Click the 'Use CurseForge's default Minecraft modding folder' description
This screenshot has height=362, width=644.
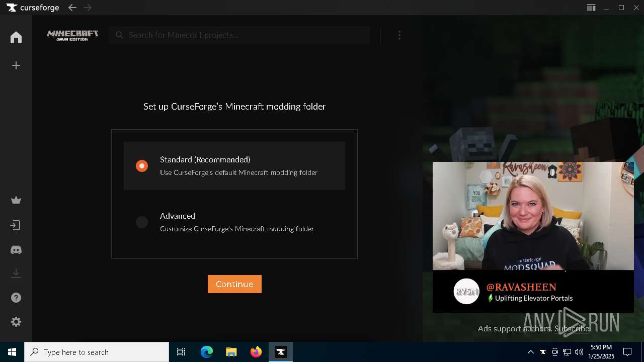coord(238,172)
